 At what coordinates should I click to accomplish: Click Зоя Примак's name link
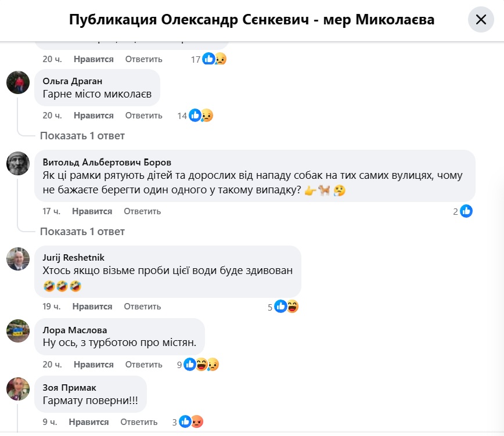click(x=70, y=387)
